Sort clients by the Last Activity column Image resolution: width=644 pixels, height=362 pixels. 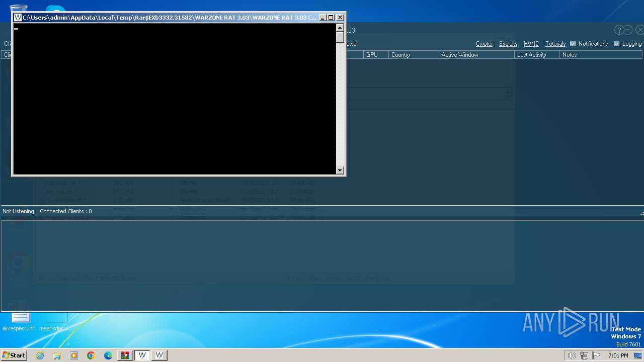click(537, 55)
